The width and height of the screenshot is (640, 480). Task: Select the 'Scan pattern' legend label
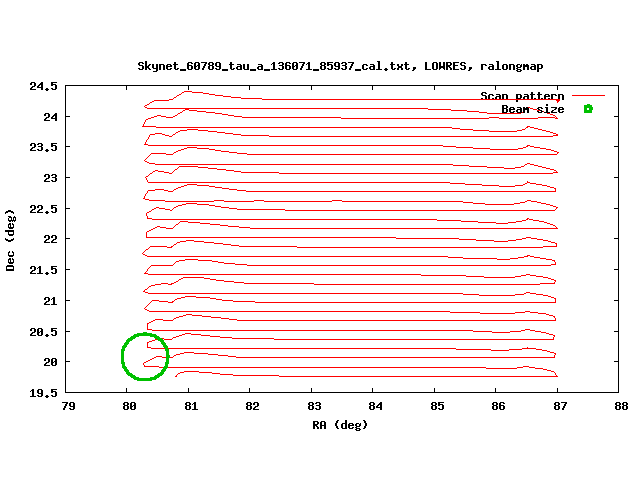[522, 96]
